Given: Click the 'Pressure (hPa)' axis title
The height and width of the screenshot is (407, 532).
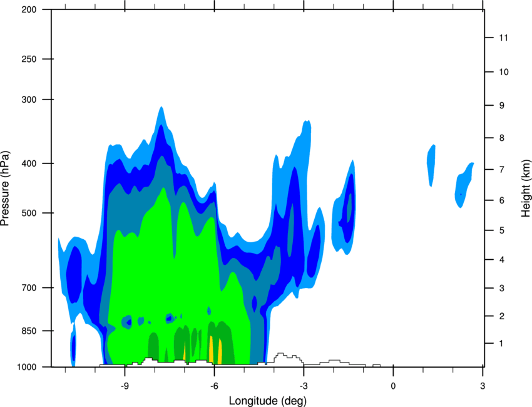Looking at the screenshot, I should click(5, 188).
